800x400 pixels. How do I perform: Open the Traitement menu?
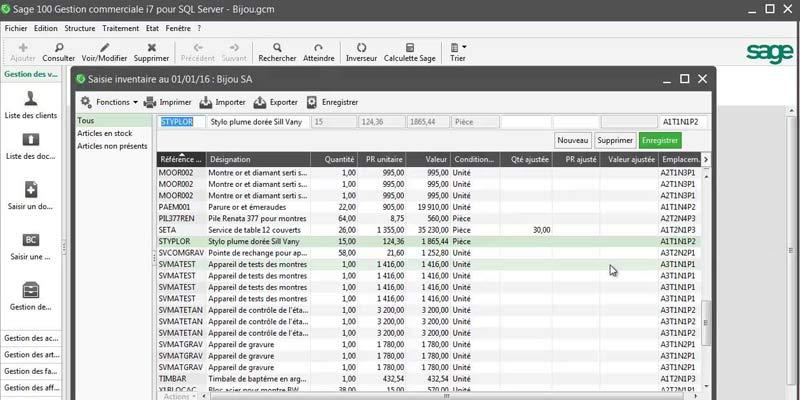point(120,29)
